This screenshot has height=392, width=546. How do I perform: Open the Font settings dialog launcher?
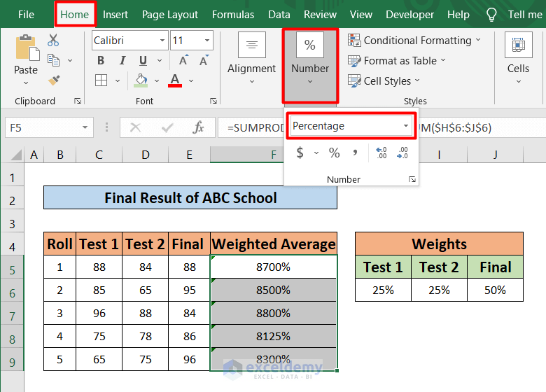point(213,101)
